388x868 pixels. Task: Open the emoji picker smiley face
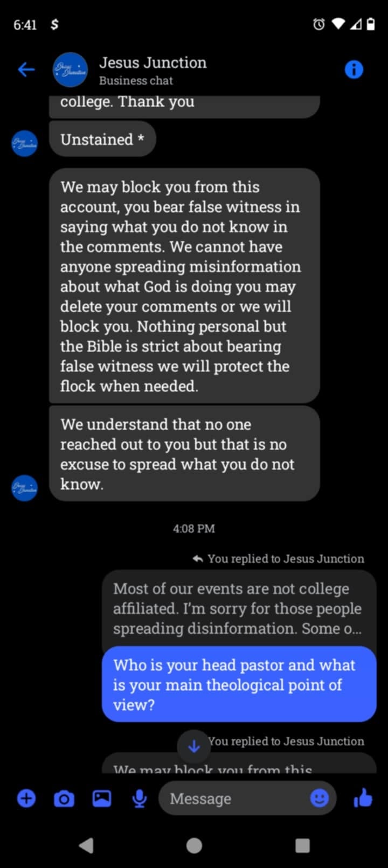pos(319,798)
